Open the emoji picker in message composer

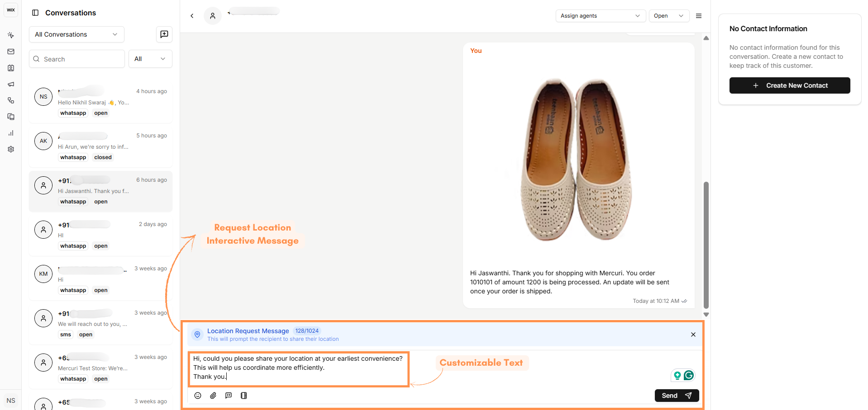198,396
